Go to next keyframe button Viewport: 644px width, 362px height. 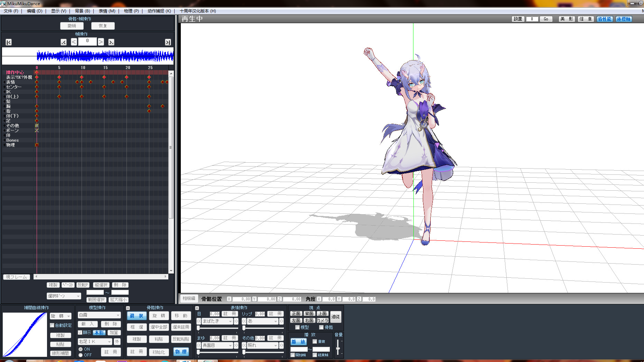tap(111, 42)
